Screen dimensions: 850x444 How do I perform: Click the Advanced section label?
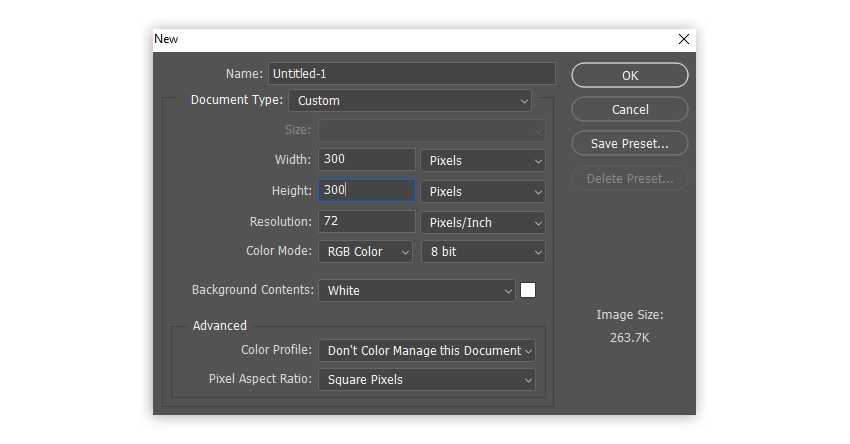[x=220, y=325]
